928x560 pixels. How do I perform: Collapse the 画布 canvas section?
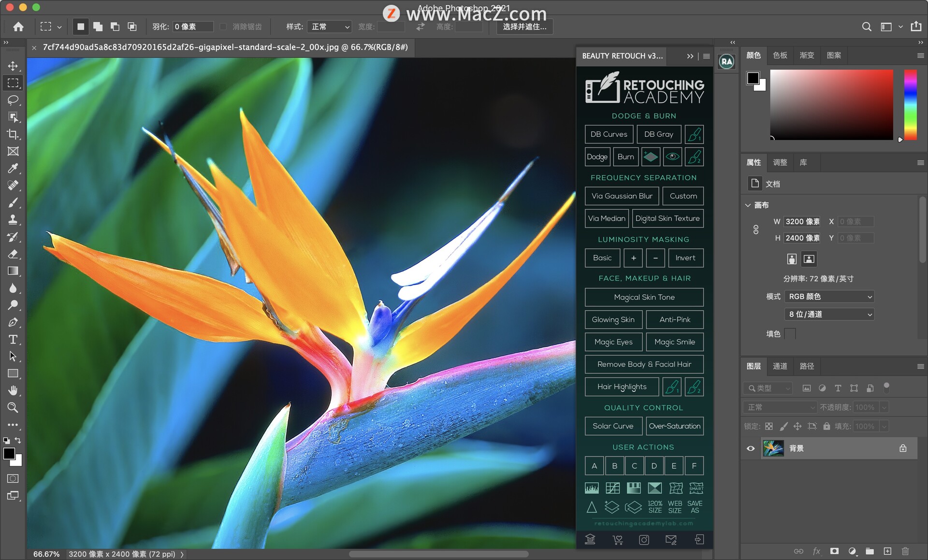(748, 205)
